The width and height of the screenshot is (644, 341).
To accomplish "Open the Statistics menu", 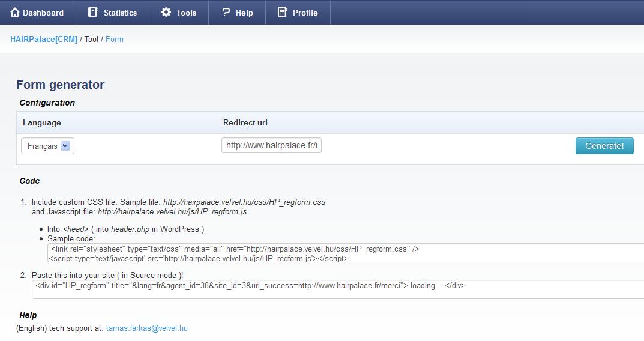I will [113, 13].
